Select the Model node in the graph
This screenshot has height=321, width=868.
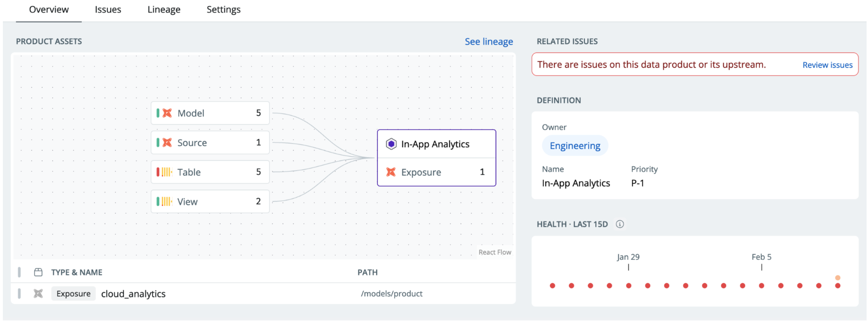(210, 113)
